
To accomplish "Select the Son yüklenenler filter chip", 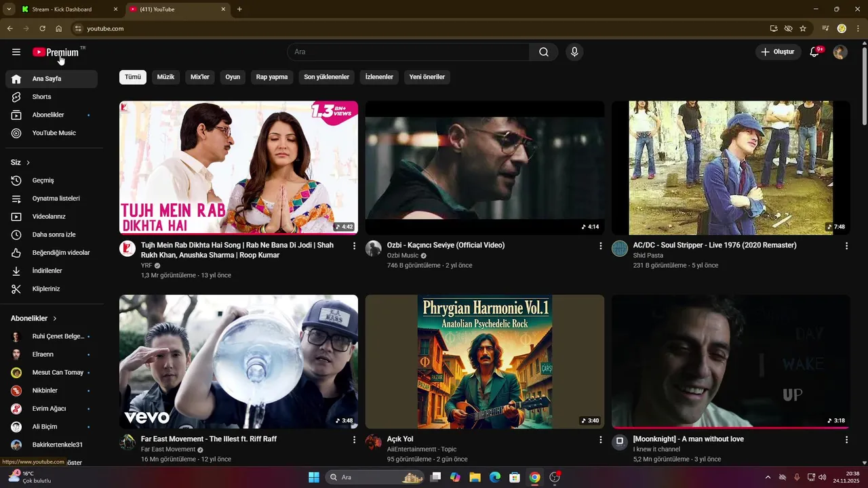I will [326, 77].
